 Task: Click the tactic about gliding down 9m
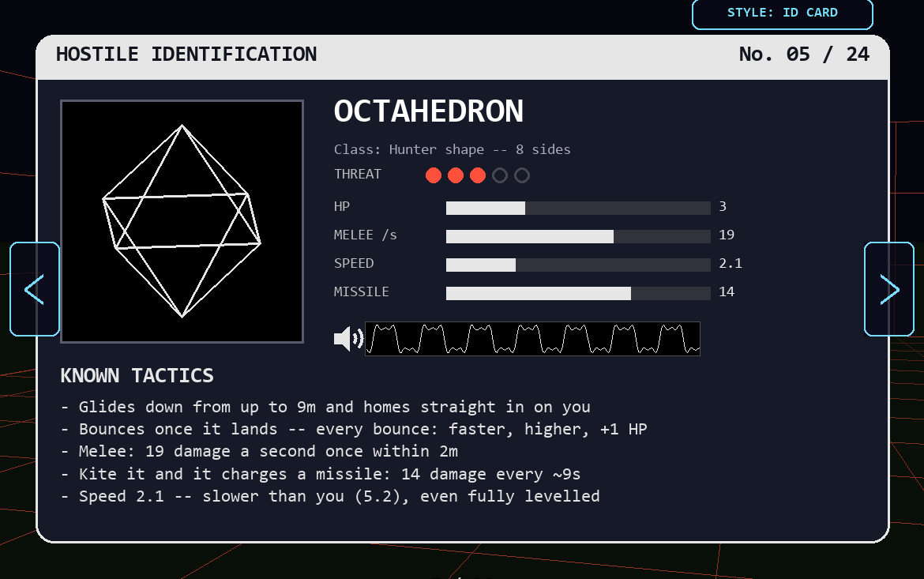325,407
